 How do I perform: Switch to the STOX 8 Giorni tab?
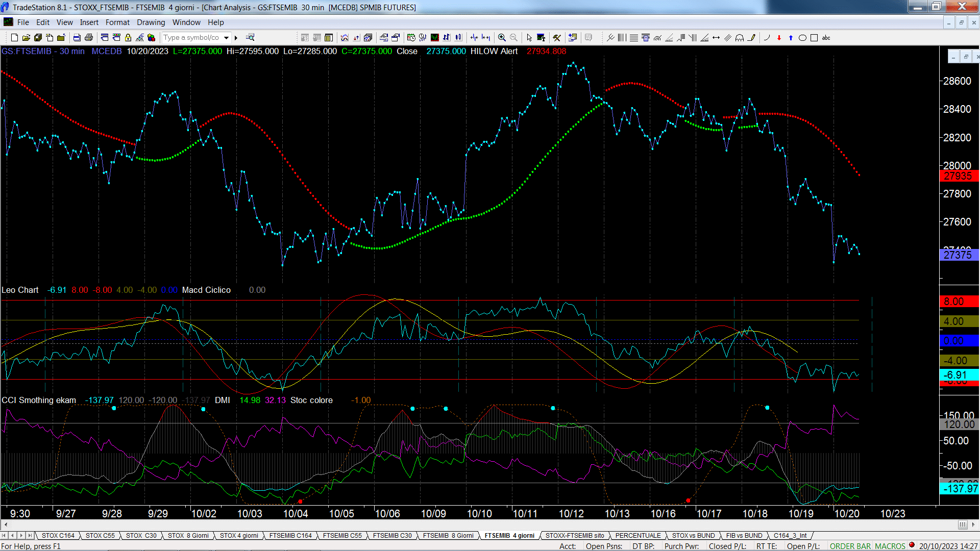click(188, 536)
